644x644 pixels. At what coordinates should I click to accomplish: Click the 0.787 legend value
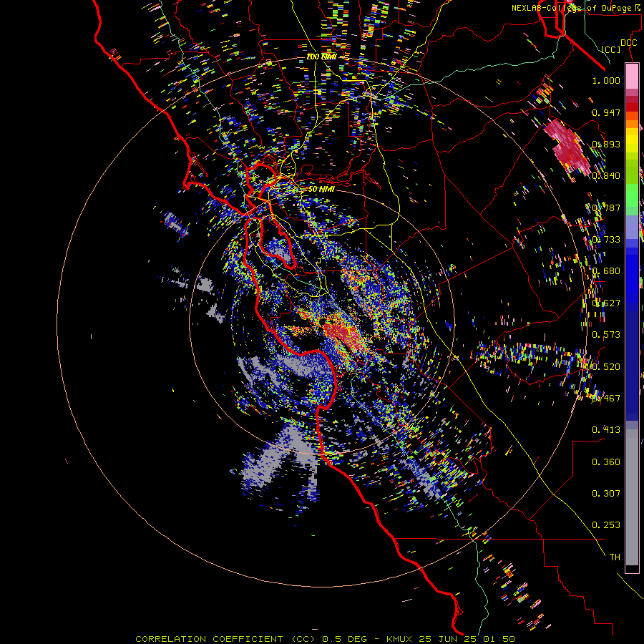pos(606,208)
